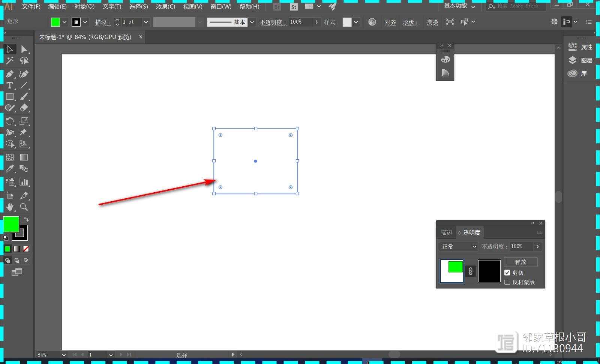Switch to the 描边 stroke tab

pyautogui.click(x=446, y=232)
